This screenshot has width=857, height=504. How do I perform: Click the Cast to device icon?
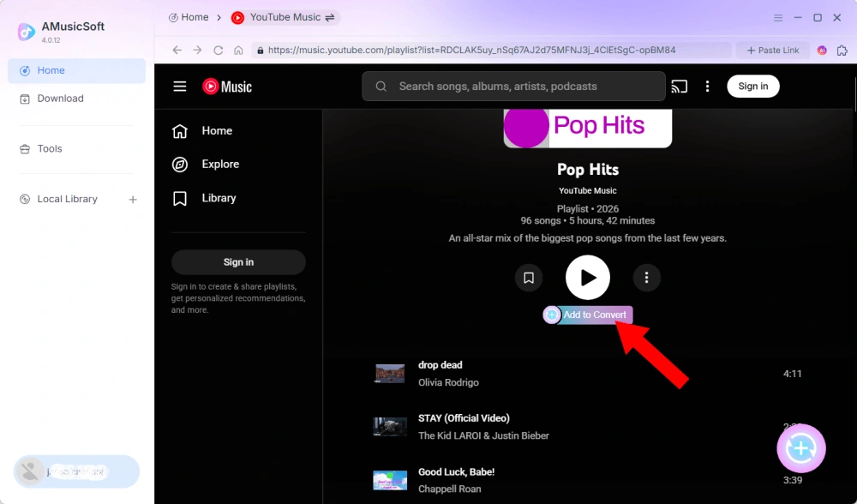point(680,87)
